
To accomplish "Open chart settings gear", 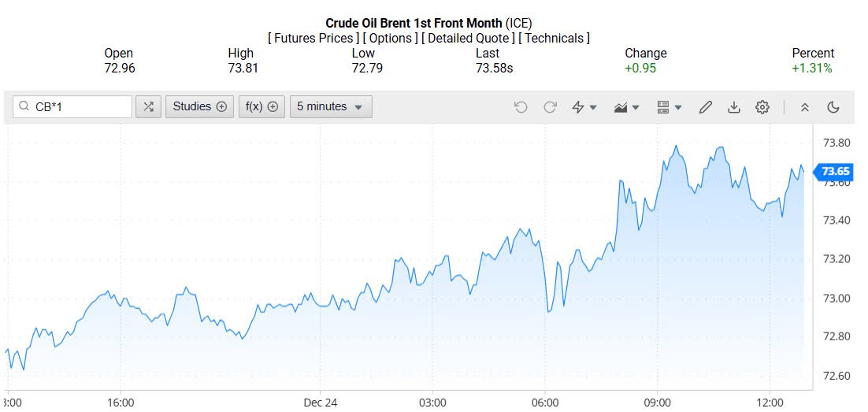I will 762,107.
